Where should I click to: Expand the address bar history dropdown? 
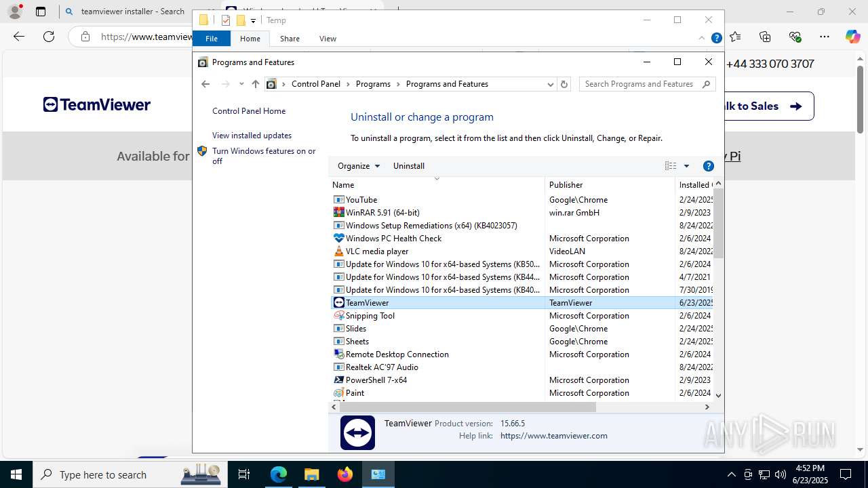pos(550,84)
